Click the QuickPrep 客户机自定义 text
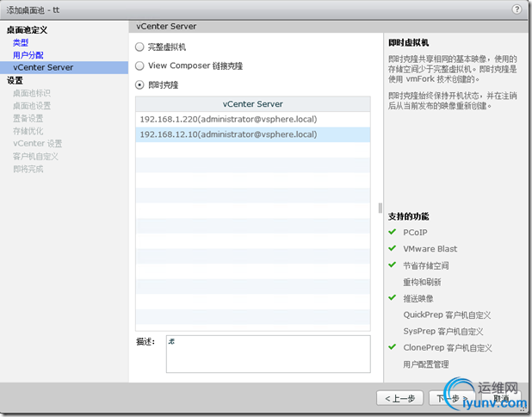 [447, 315]
